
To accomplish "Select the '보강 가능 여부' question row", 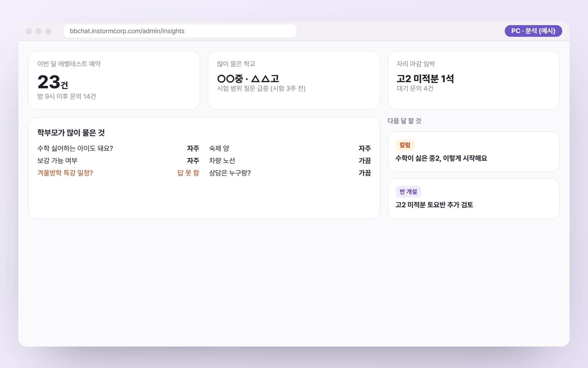I will pos(118,161).
